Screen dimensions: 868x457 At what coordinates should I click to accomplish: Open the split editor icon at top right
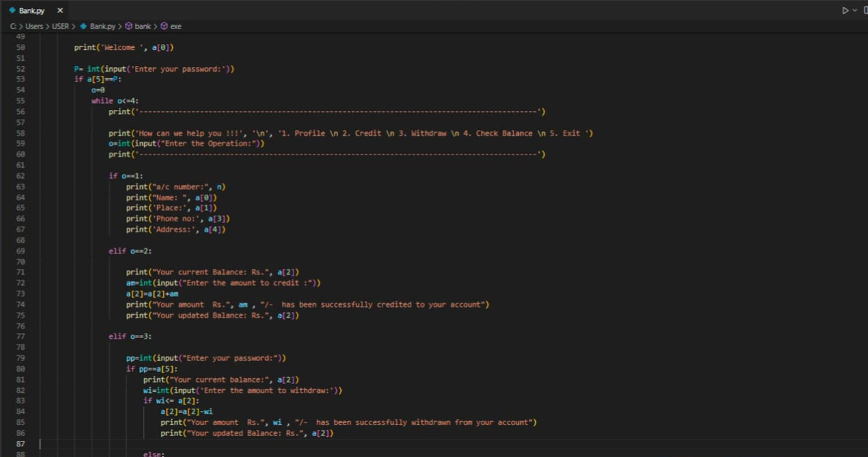(864, 10)
